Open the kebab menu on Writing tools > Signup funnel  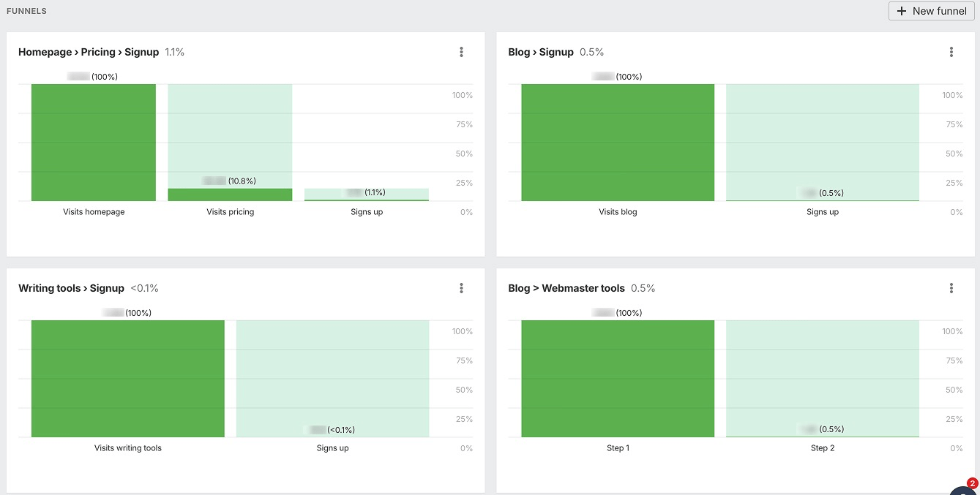pyautogui.click(x=461, y=287)
